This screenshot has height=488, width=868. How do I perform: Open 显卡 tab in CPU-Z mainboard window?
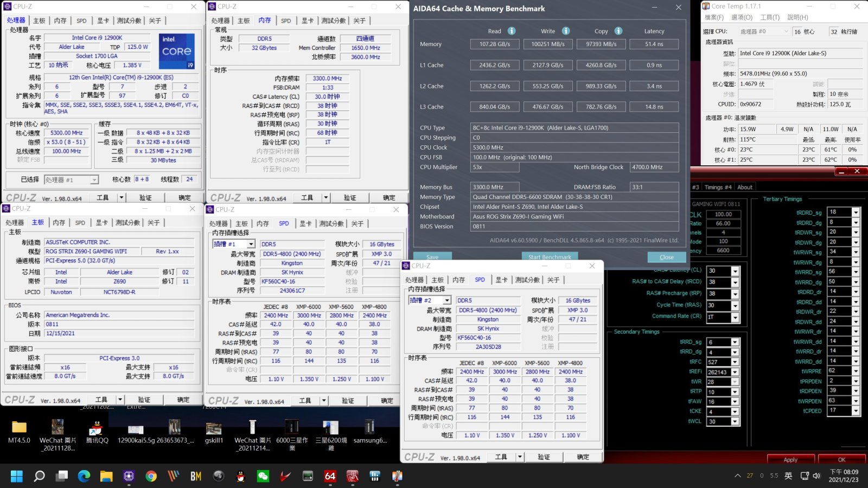pyautogui.click(x=101, y=222)
